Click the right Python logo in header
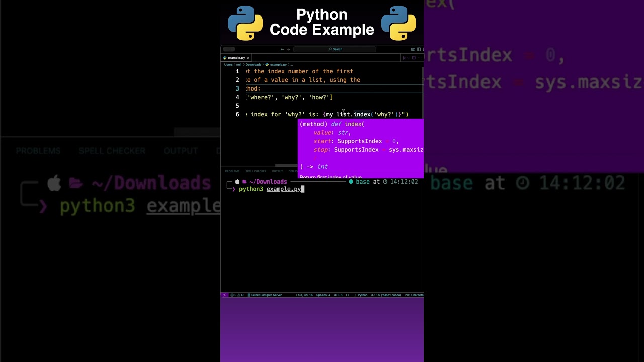This screenshot has height=362, width=644. click(x=398, y=23)
